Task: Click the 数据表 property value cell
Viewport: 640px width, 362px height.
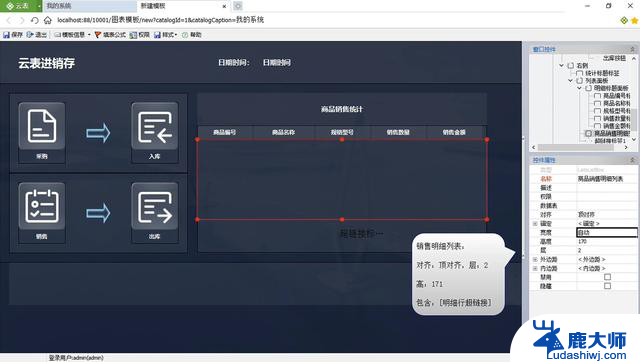Action: click(x=607, y=205)
